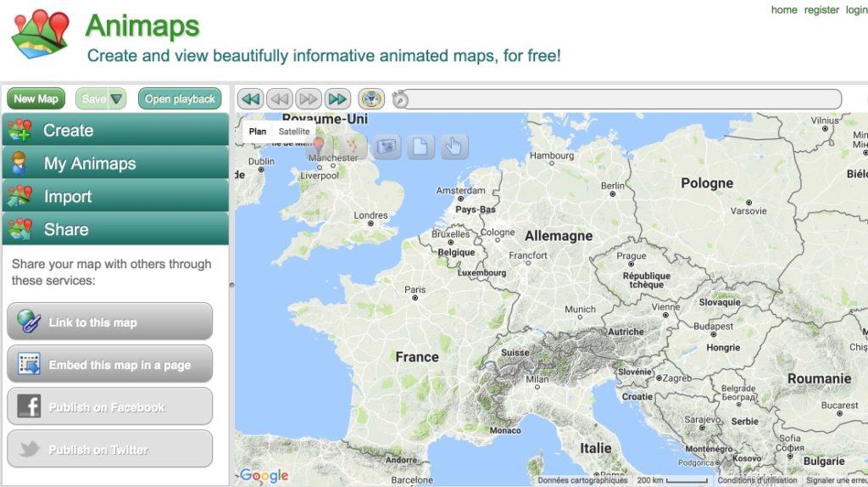Click the Hambourg label on the map
Image resolution: width=868 pixels, height=487 pixels.
coord(552,155)
